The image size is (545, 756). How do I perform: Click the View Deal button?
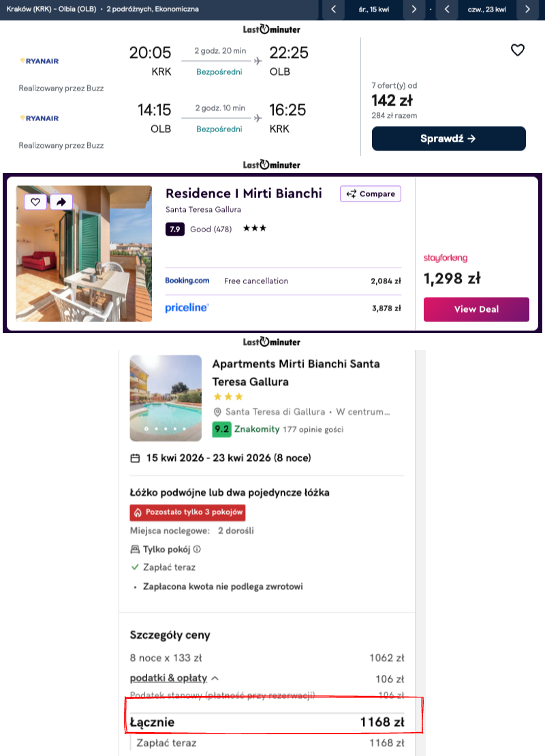(x=476, y=309)
